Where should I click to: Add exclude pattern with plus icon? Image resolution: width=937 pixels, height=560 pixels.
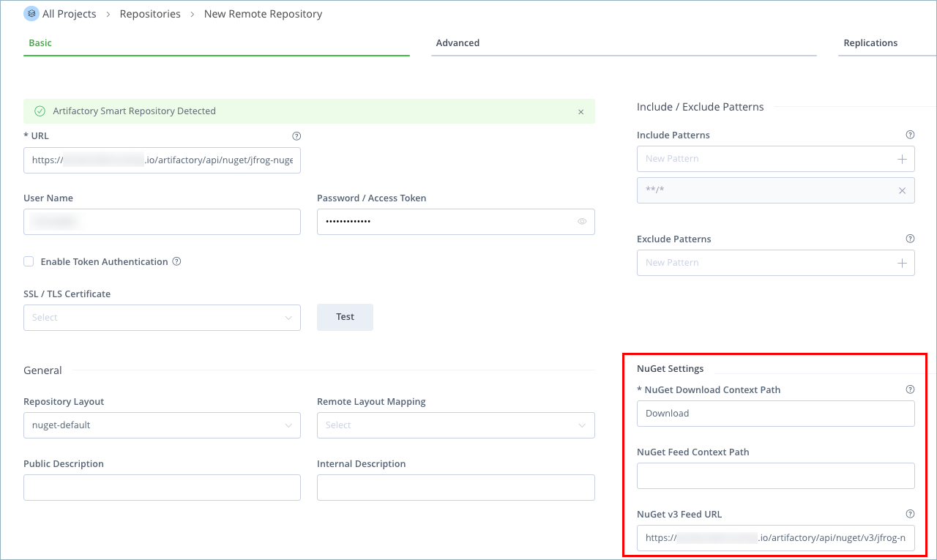coord(902,263)
